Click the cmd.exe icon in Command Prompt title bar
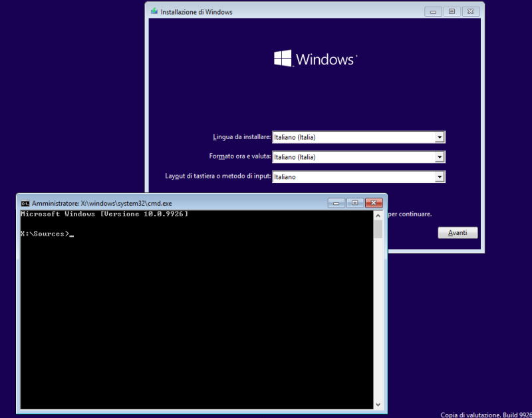The height and width of the screenshot is (418, 532). pos(25,204)
